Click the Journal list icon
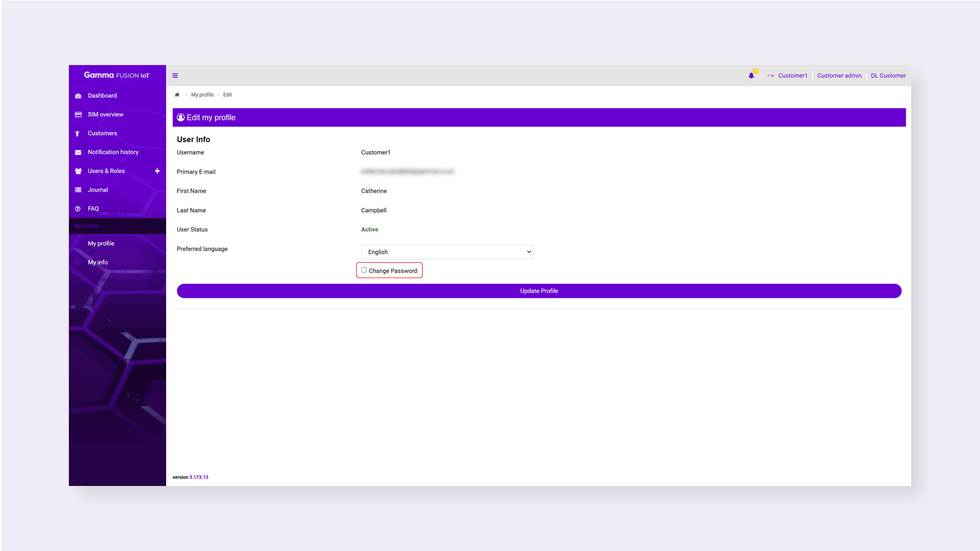Viewport: 980px width, 551px height. pyautogui.click(x=78, y=190)
